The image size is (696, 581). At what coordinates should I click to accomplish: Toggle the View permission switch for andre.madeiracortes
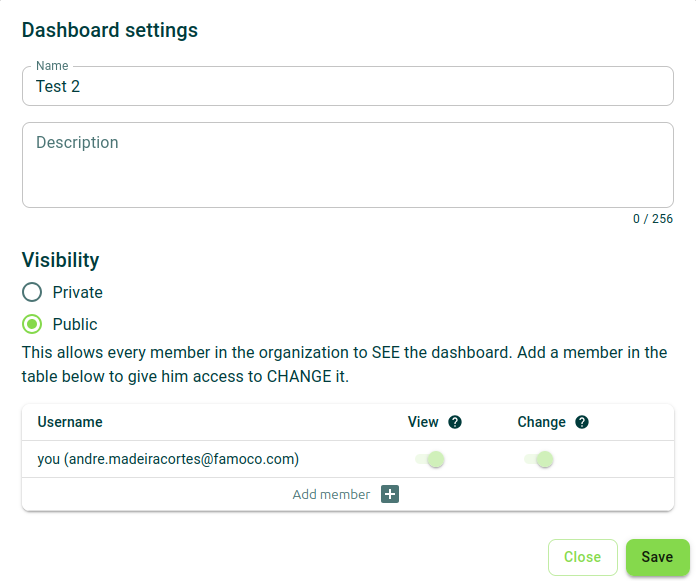[430, 459]
